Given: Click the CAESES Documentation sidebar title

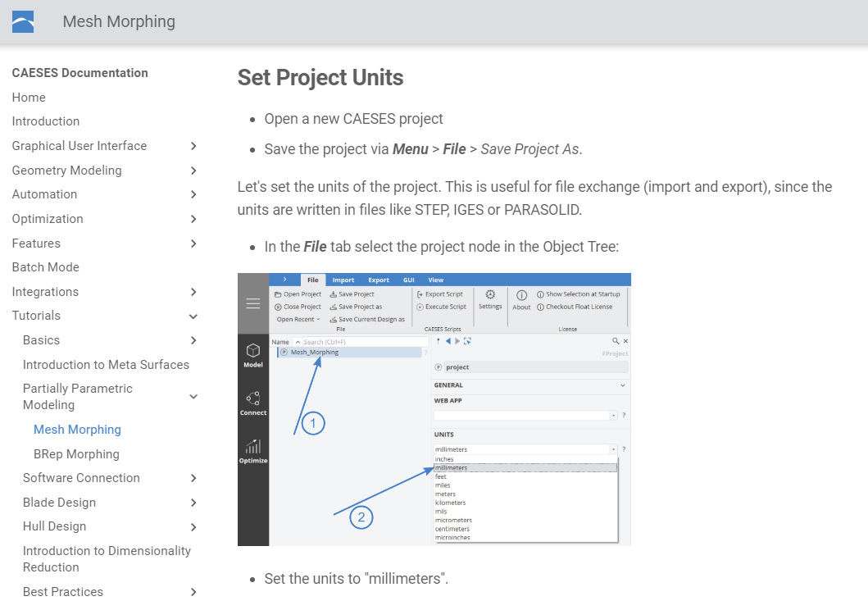Looking at the screenshot, I should tap(80, 73).
